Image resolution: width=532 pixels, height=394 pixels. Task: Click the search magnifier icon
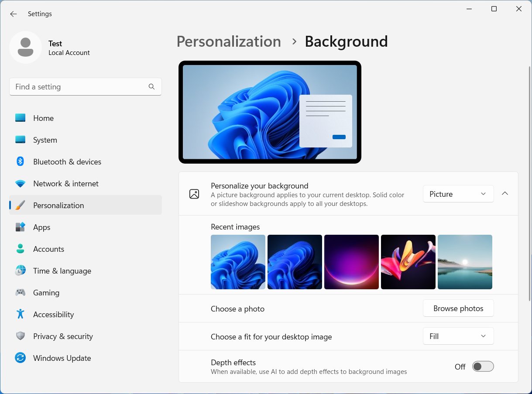pos(151,86)
